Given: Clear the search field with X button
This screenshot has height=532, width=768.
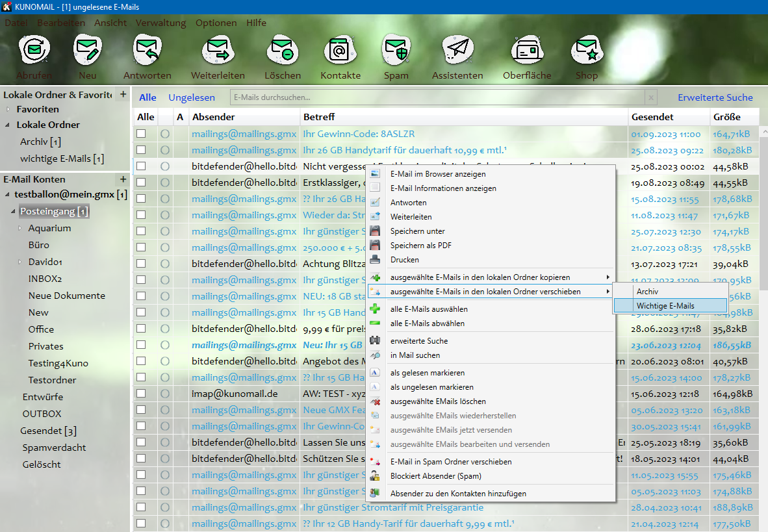Looking at the screenshot, I should (651, 97).
